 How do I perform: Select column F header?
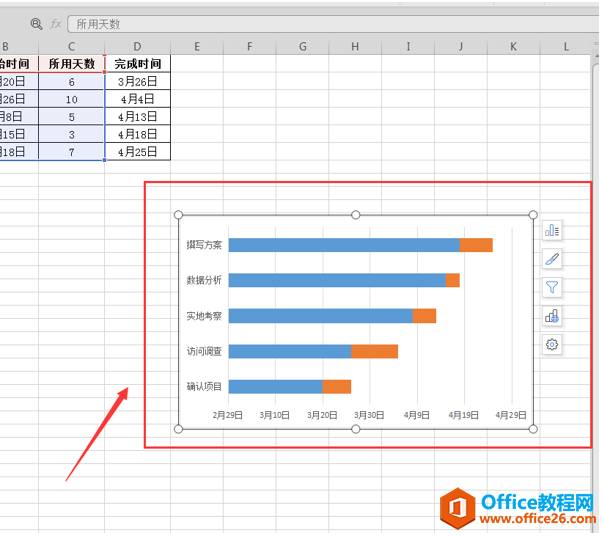[x=250, y=47]
